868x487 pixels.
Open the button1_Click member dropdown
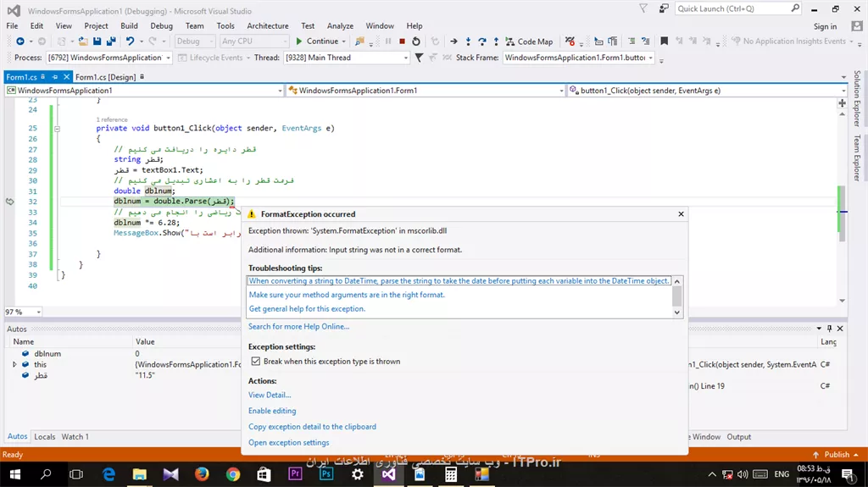coord(843,91)
